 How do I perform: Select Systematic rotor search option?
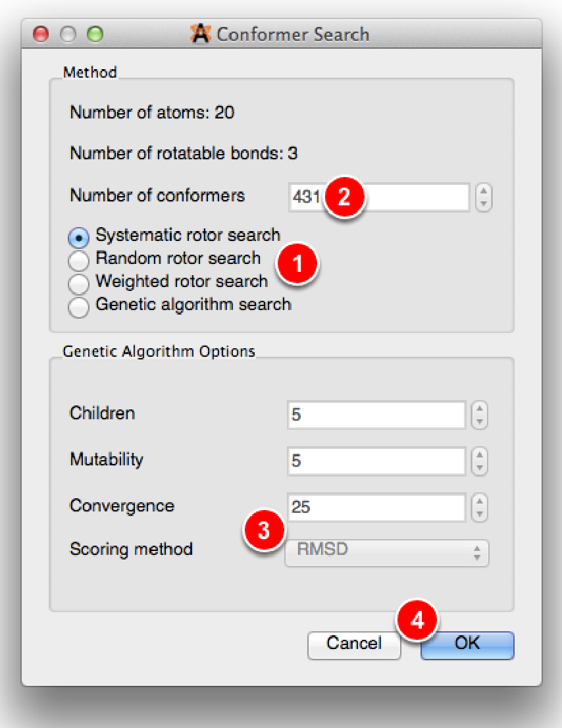click(x=79, y=237)
